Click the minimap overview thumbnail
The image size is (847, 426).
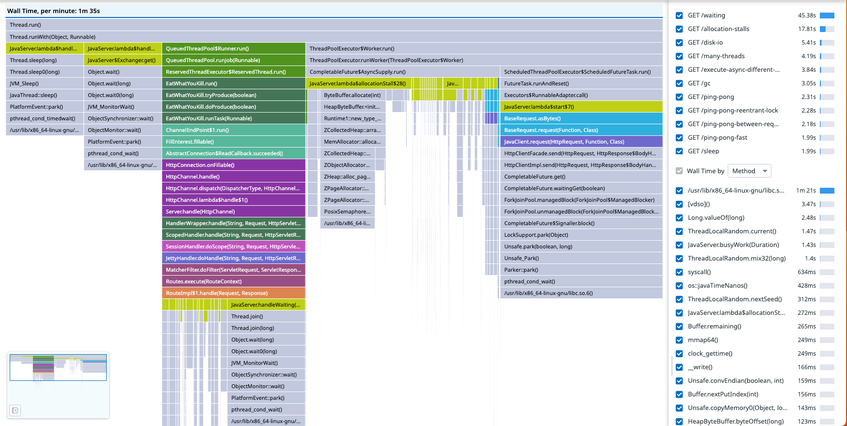coord(58,367)
